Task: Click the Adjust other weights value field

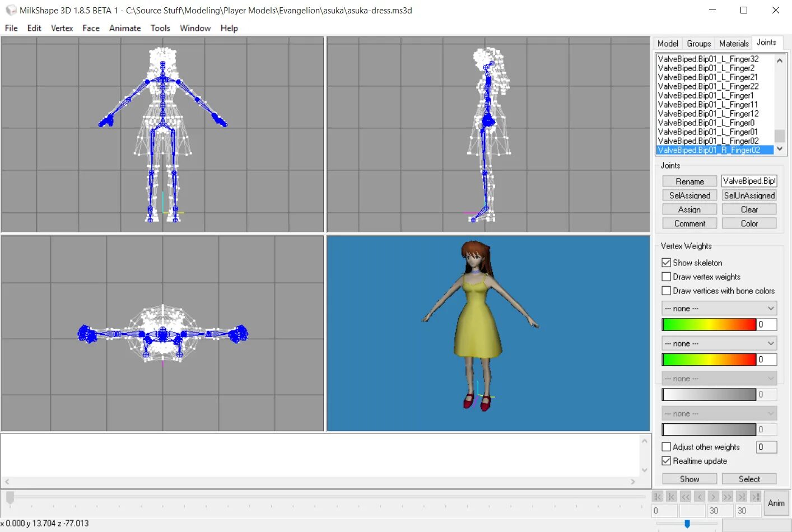Action: [767, 447]
